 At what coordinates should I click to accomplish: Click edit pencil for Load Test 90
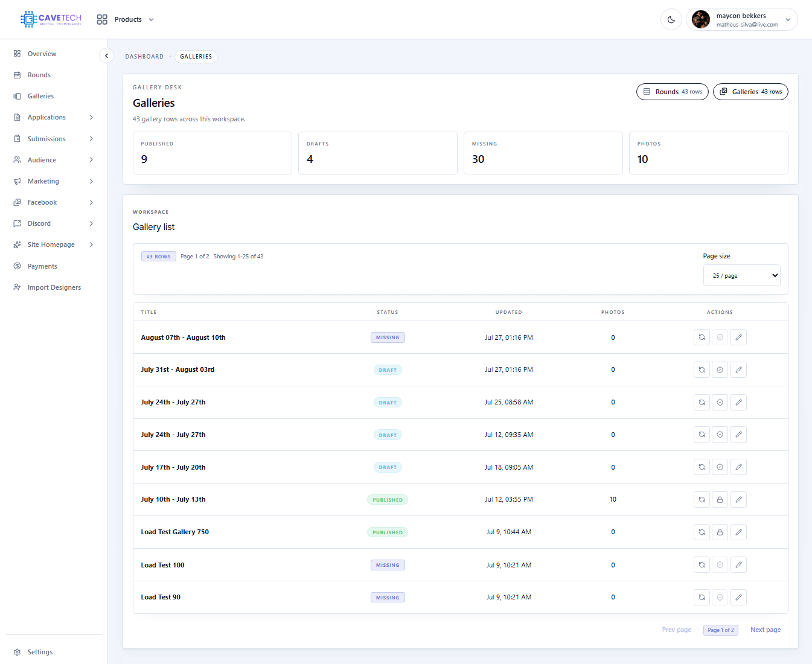pyautogui.click(x=738, y=597)
